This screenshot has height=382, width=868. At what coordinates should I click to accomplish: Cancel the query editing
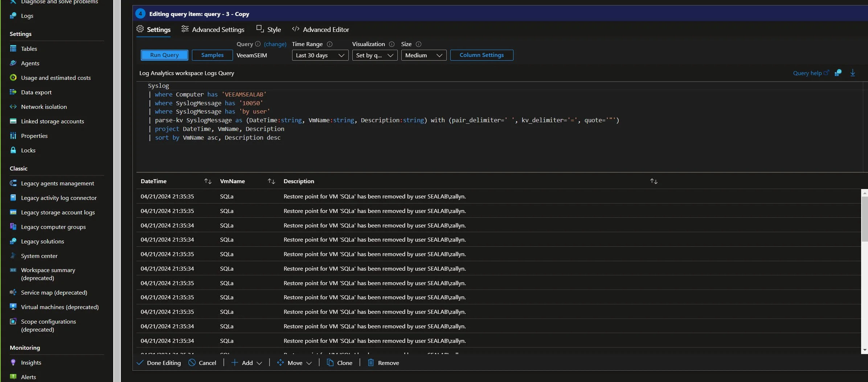[x=202, y=363]
